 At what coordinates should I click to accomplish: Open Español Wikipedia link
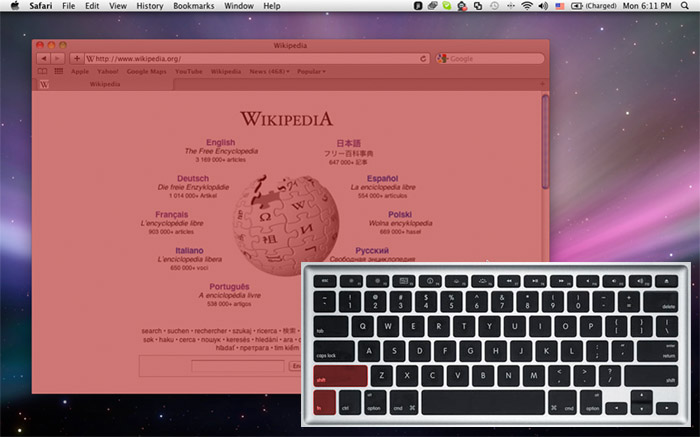point(383,179)
